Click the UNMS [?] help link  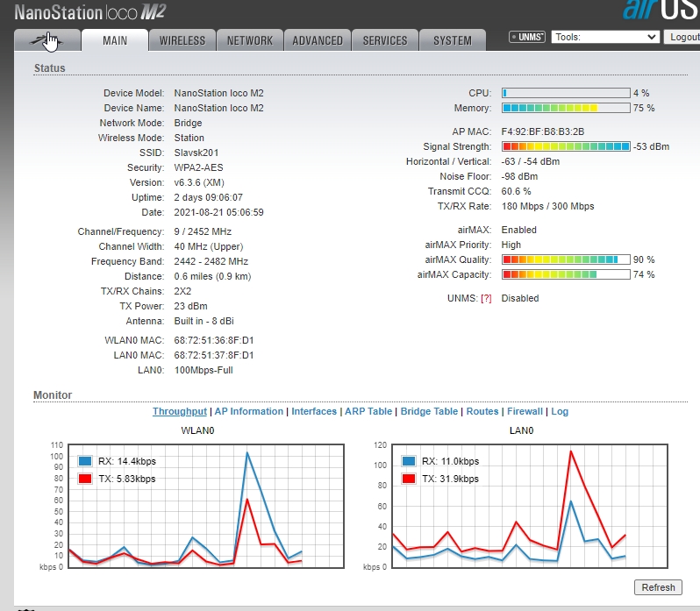click(x=486, y=298)
